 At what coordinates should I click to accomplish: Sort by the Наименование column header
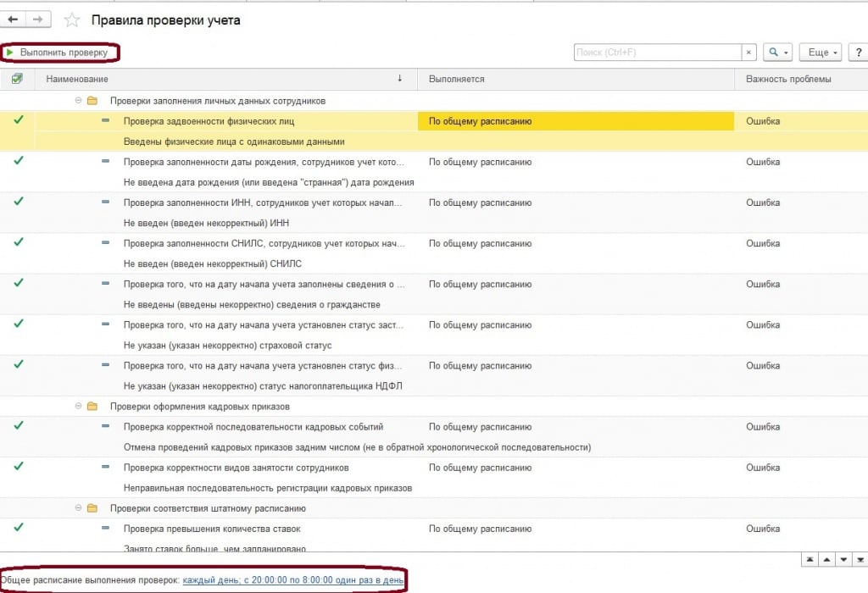point(220,79)
